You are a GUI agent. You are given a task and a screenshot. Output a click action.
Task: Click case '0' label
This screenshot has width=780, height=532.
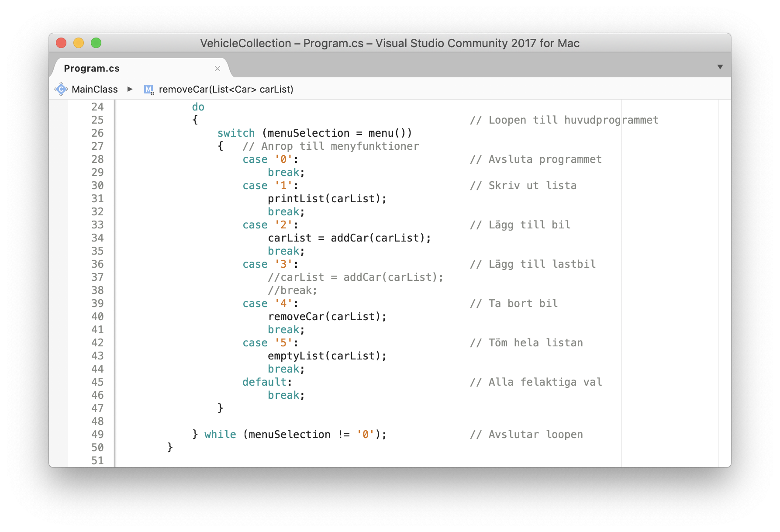pyautogui.click(x=270, y=159)
